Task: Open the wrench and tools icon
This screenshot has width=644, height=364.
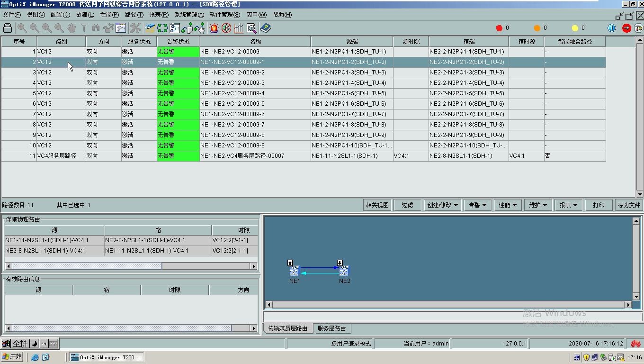Action: click(x=135, y=28)
